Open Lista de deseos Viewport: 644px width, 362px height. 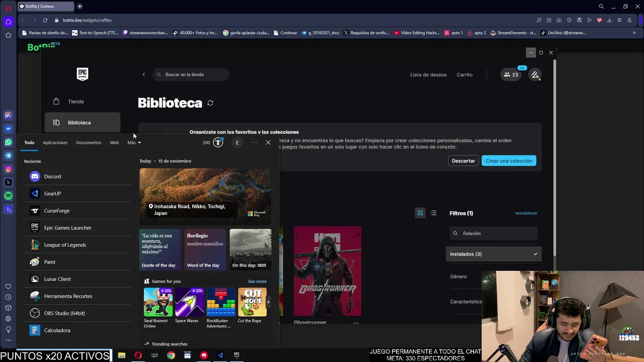click(x=428, y=74)
